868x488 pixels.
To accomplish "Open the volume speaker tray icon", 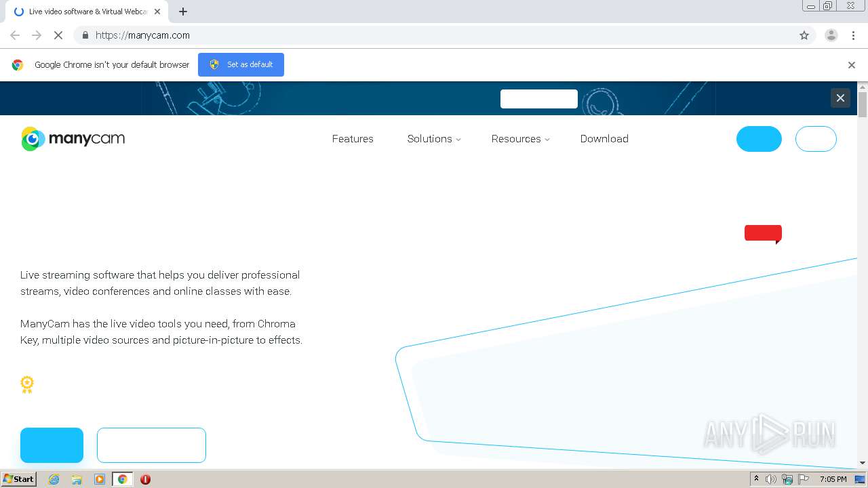I will pyautogui.click(x=771, y=479).
